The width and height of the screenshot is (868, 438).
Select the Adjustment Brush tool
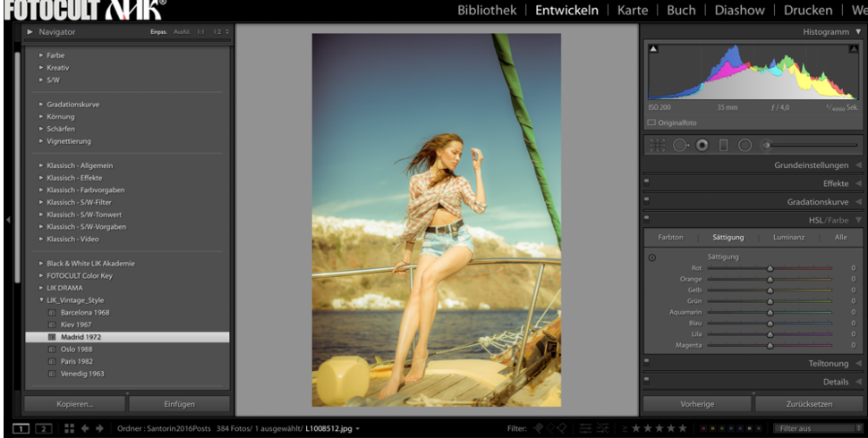767,146
